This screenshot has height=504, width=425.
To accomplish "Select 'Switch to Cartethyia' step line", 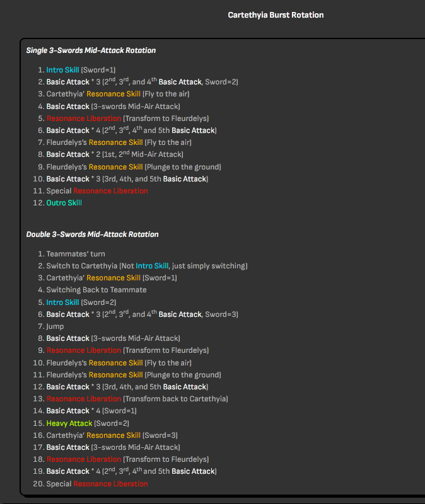I will click(147, 266).
